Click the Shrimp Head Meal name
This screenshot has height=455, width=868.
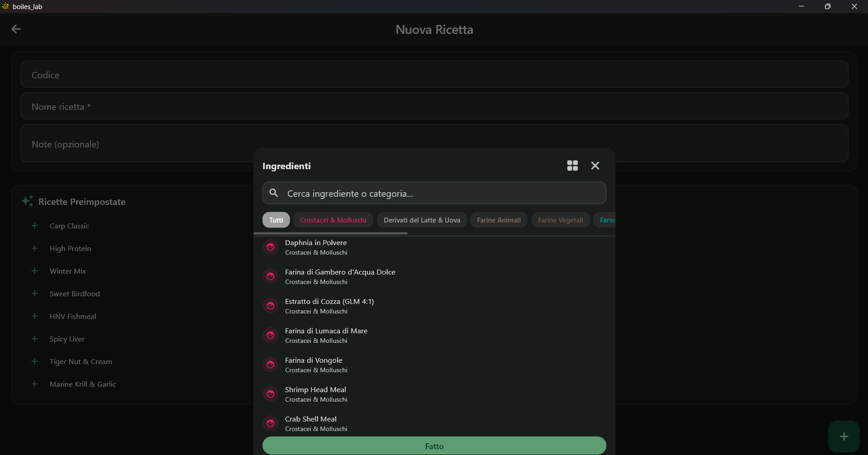click(x=315, y=389)
